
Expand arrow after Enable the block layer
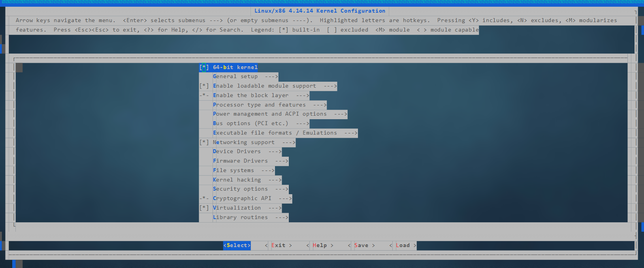(x=303, y=96)
